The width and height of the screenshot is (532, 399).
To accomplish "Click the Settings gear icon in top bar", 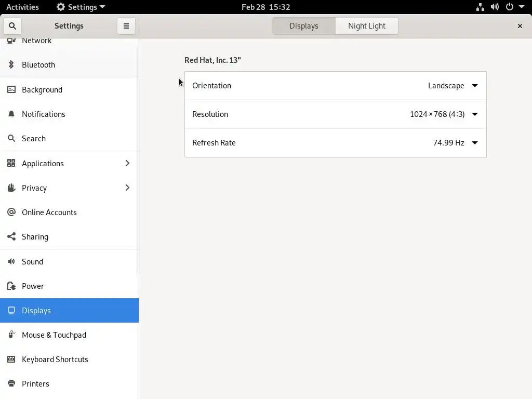I will pos(61,7).
